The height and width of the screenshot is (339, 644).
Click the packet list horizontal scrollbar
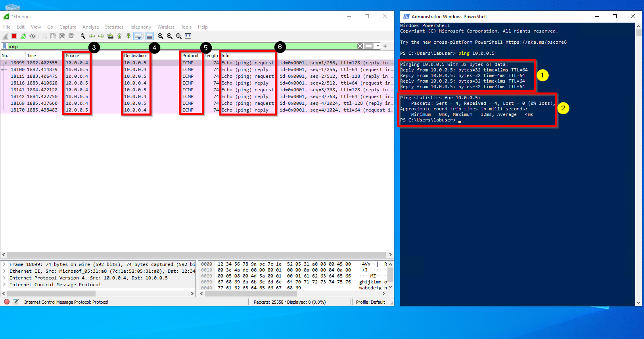(197, 254)
